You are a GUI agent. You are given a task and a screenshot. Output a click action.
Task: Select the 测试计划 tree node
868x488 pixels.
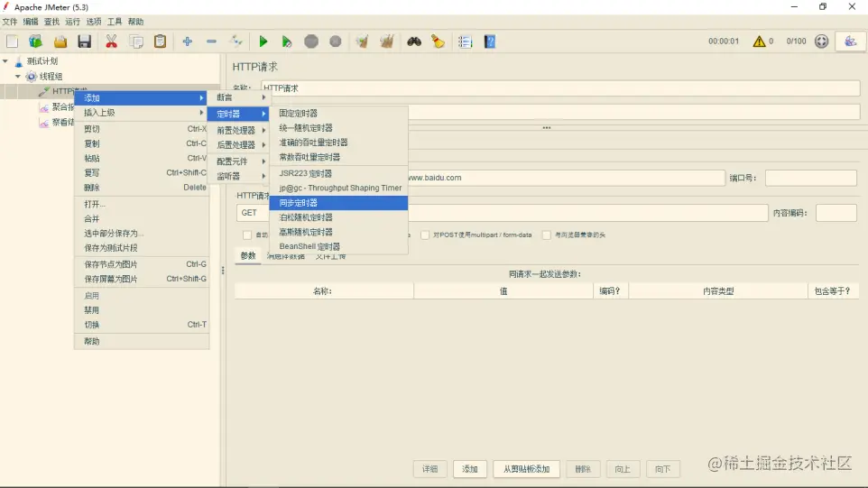click(x=42, y=60)
